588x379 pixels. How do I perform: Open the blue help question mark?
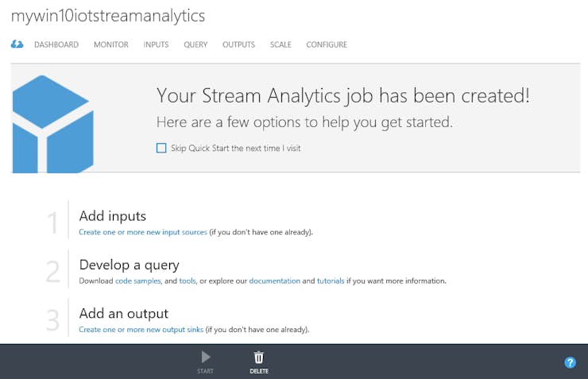point(570,362)
